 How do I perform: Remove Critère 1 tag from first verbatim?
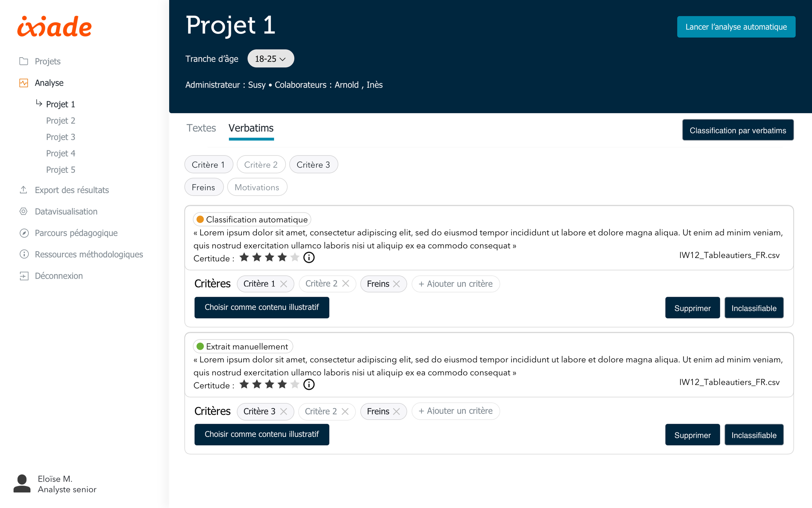[x=284, y=284]
